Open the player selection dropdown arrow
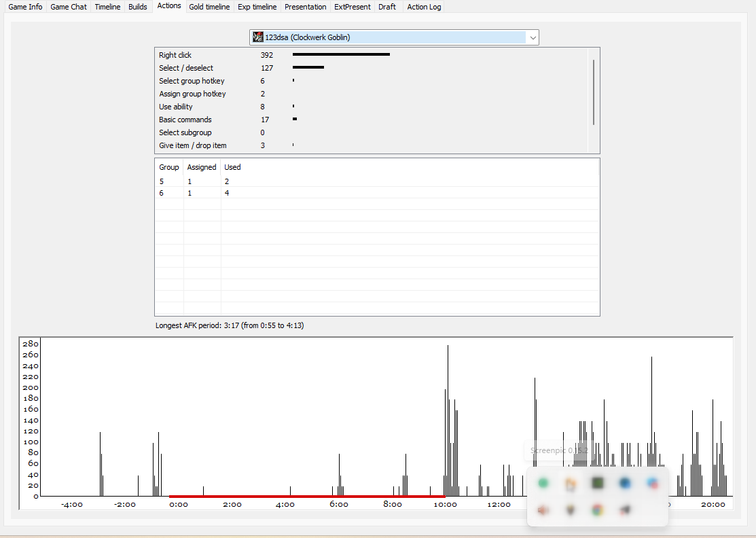This screenshot has height=538, width=756. click(x=533, y=37)
